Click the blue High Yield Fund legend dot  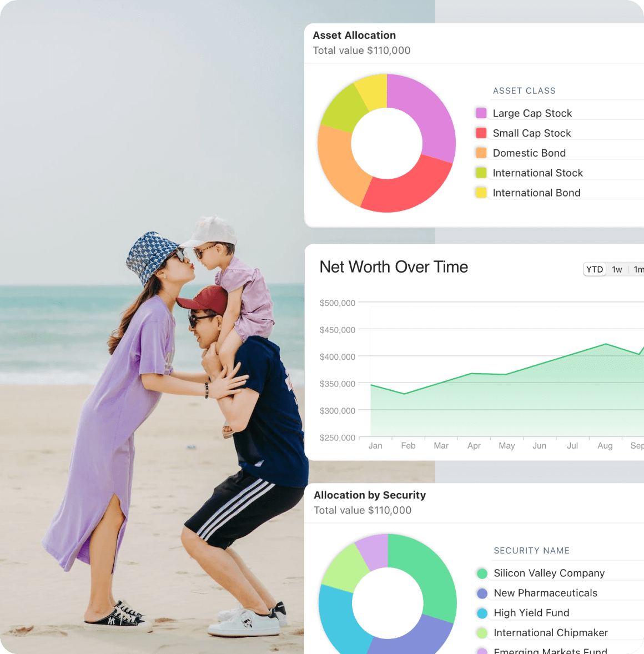[482, 613]
